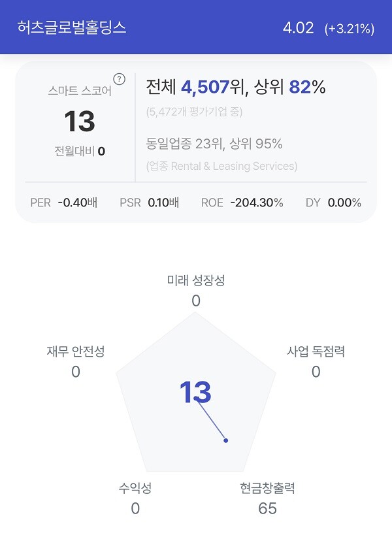Select the 수익성 radar axis label
The width and height of the screenshot is (392, 537).
pyautogui.click(x=135, y=488)
